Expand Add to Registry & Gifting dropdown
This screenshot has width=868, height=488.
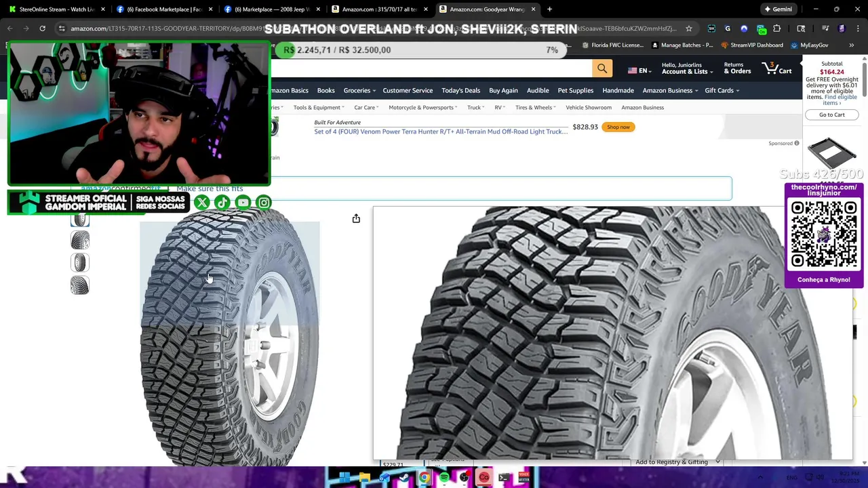pyautogui.click(x=678, y=462)
